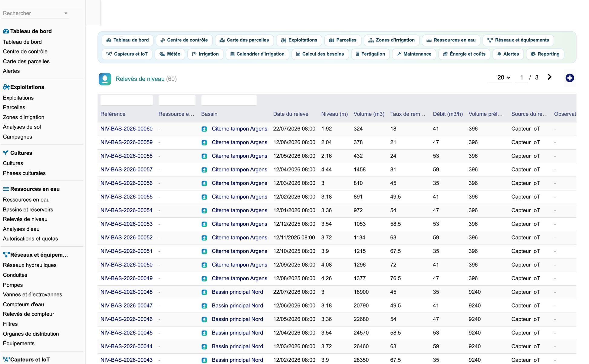
Task: Open Autorisations et quotas in sidebar
Action: (x=30, y=239)
